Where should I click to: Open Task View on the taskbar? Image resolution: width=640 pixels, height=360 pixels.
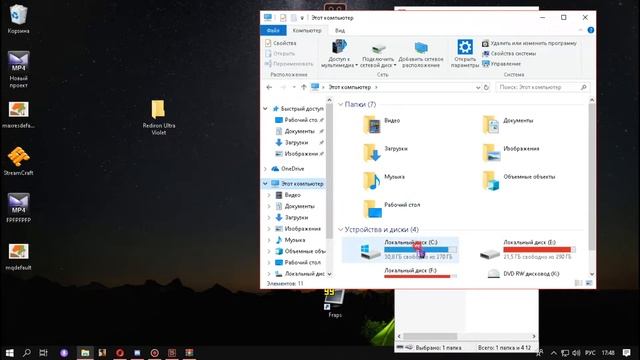point(43,353)
